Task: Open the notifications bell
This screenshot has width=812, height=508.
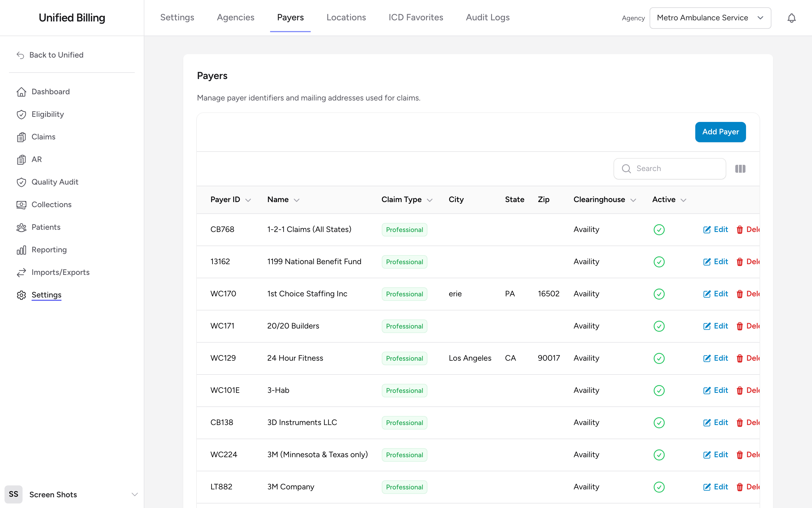Action: [791, 18]
